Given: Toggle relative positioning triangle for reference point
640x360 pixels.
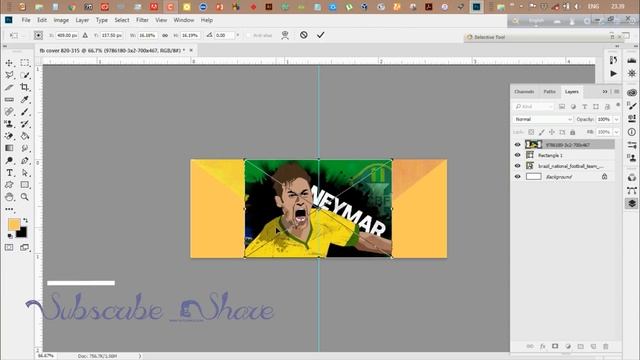Looking at the screenshot, I should tap(85, 36).
